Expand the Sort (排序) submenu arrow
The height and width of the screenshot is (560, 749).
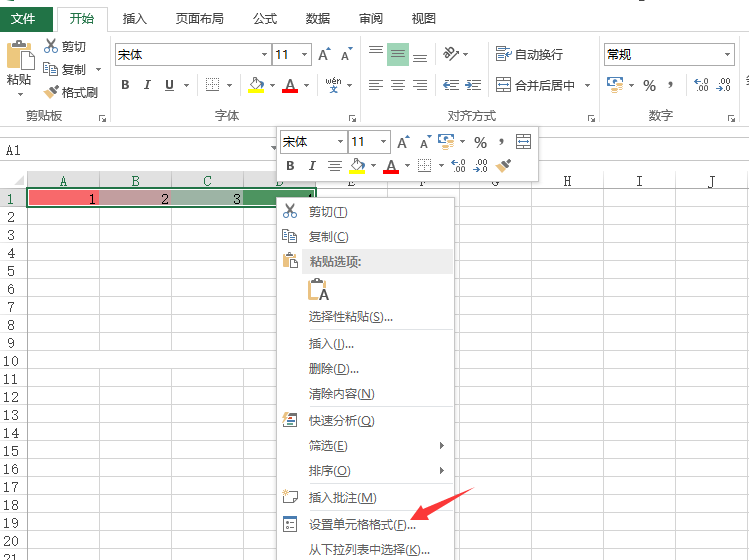tap(442, 470)
